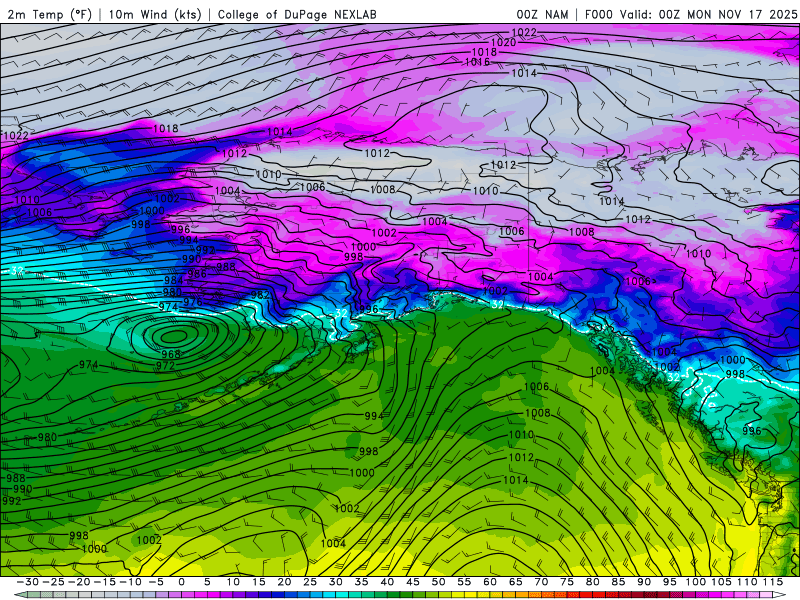Click the 35 value in temperature legend
800x600 pixels.
pyautogui.click(x=361, y=582)
